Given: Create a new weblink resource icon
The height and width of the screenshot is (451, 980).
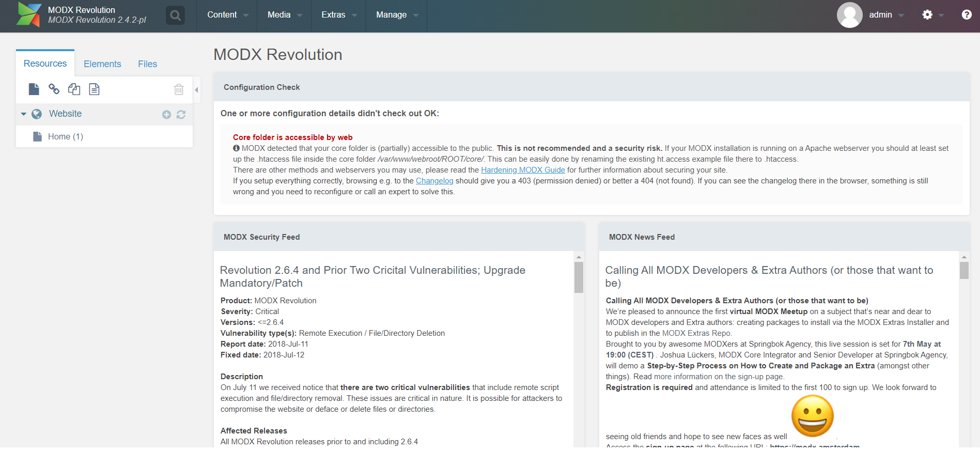Looking at the screenshot, I should click(x=54, y=89).
